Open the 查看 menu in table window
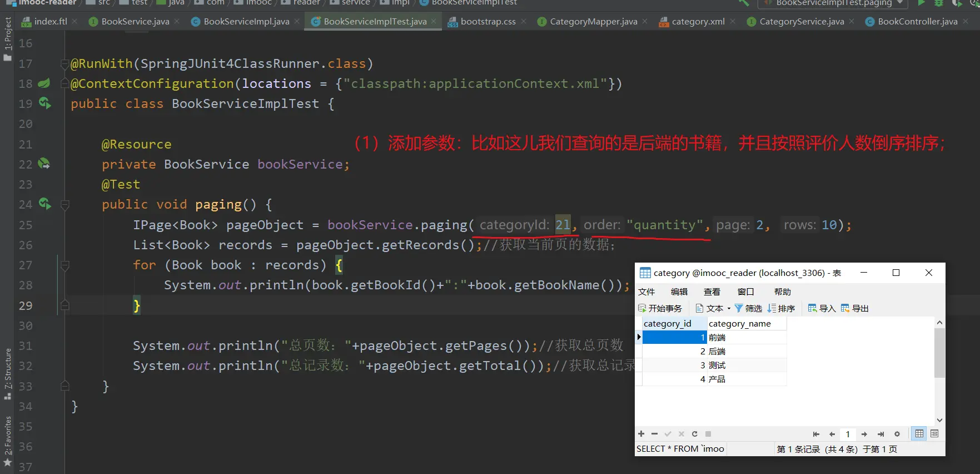 tap(712, 292)
